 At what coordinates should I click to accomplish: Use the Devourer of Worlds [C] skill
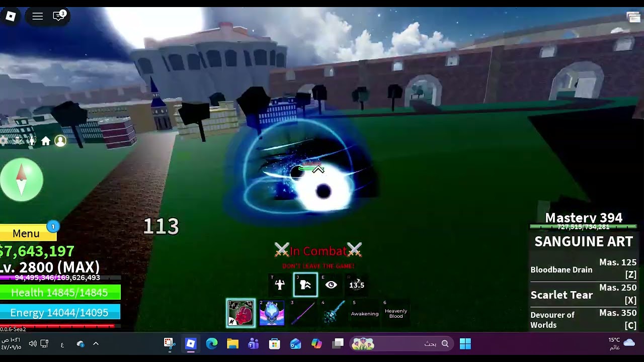pyautogui.click(x=584, y=320)
